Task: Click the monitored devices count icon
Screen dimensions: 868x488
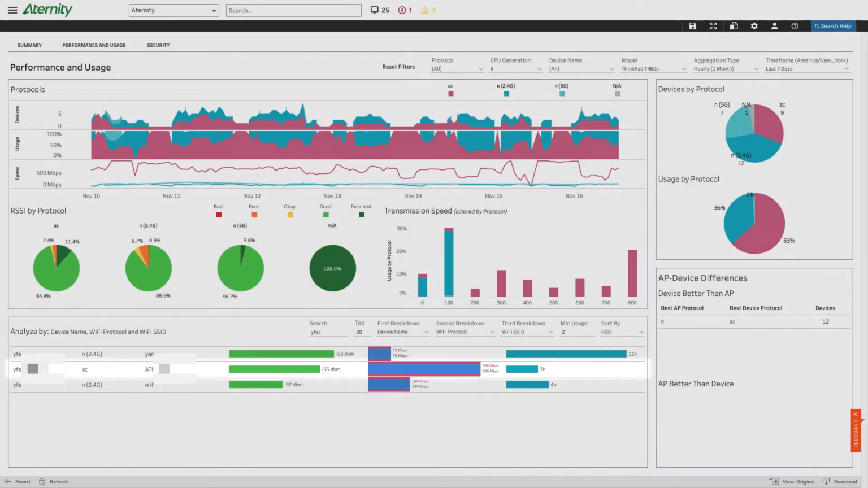Action: pyautogui.click(x=374, y=10)
